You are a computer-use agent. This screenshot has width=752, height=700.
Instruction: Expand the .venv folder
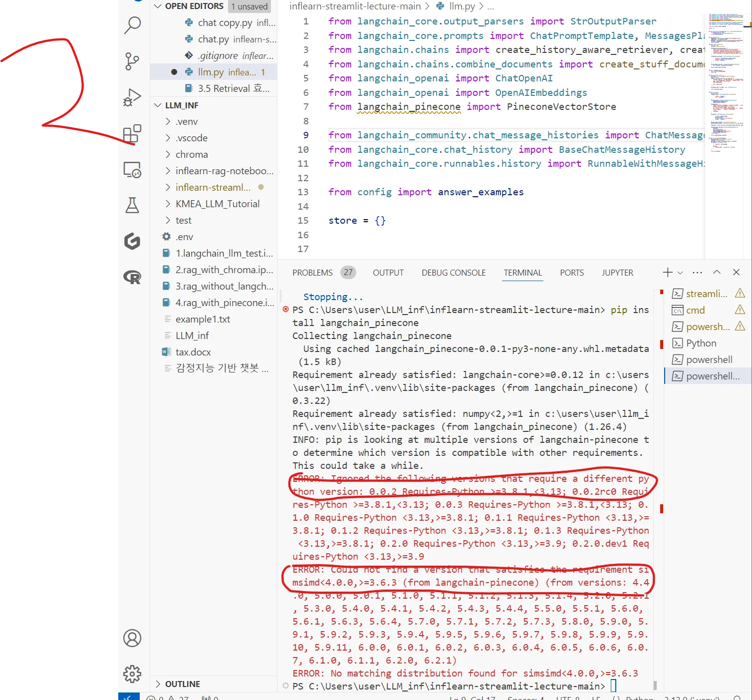tap(214, 121)
